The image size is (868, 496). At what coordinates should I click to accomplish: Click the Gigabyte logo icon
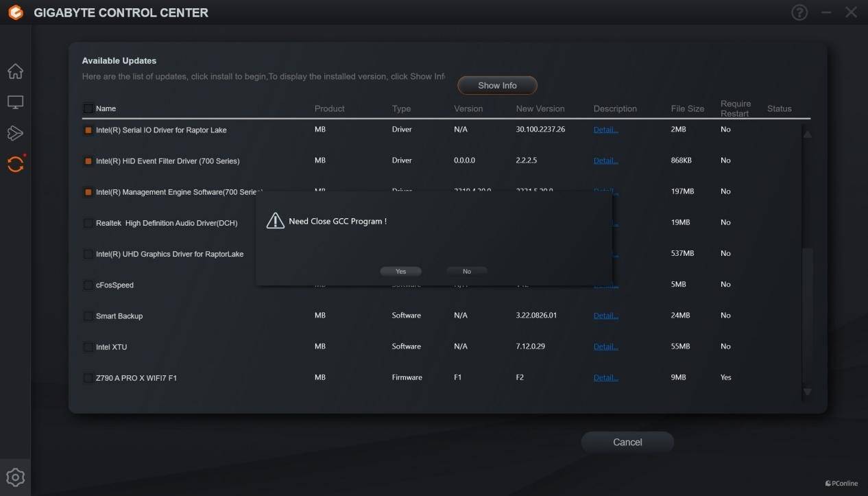(14, 12)
